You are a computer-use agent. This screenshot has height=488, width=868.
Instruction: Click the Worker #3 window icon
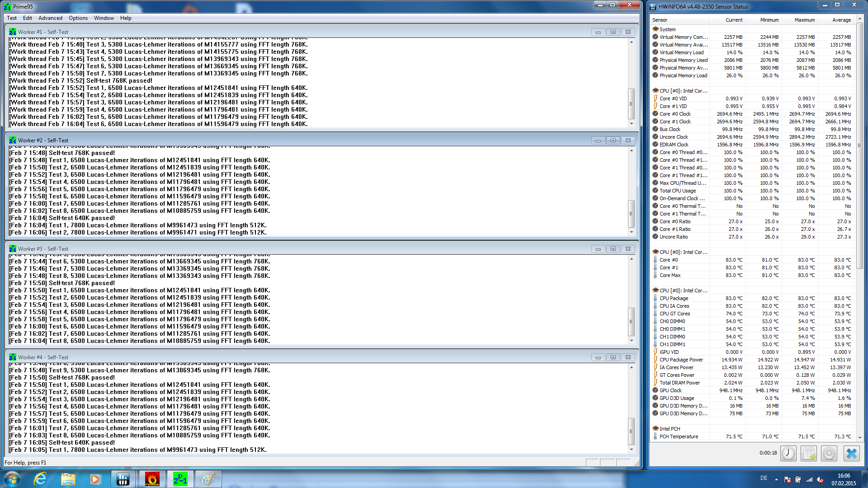pos(13,249)
